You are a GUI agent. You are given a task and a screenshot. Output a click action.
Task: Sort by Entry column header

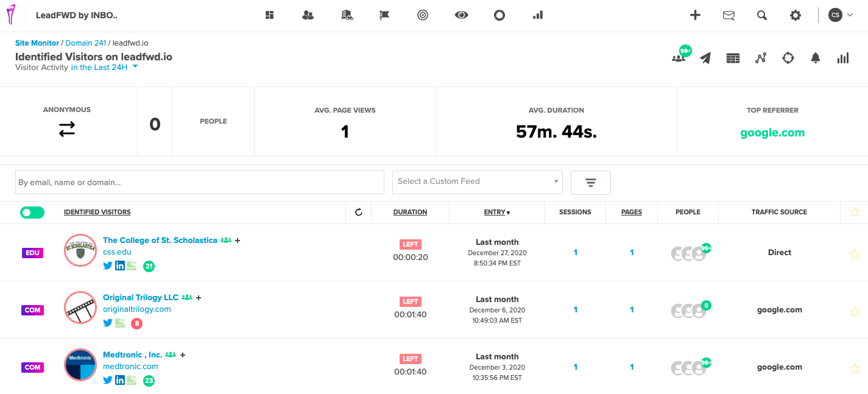[497, 212]
